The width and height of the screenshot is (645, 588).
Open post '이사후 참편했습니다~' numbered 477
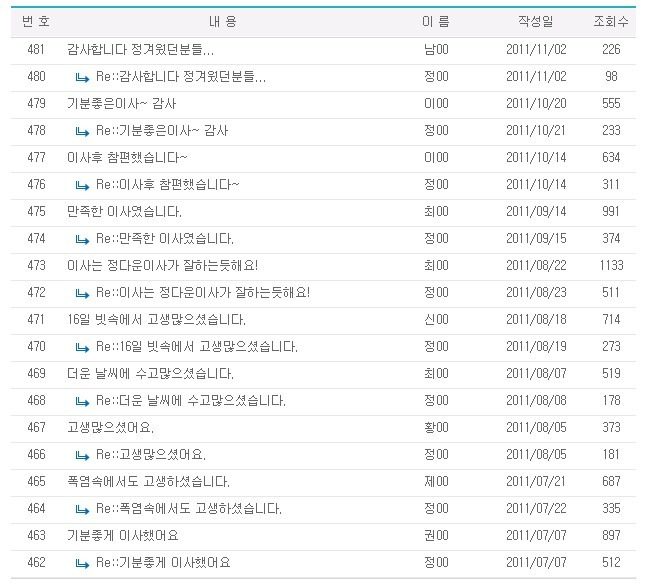[127, 158]
